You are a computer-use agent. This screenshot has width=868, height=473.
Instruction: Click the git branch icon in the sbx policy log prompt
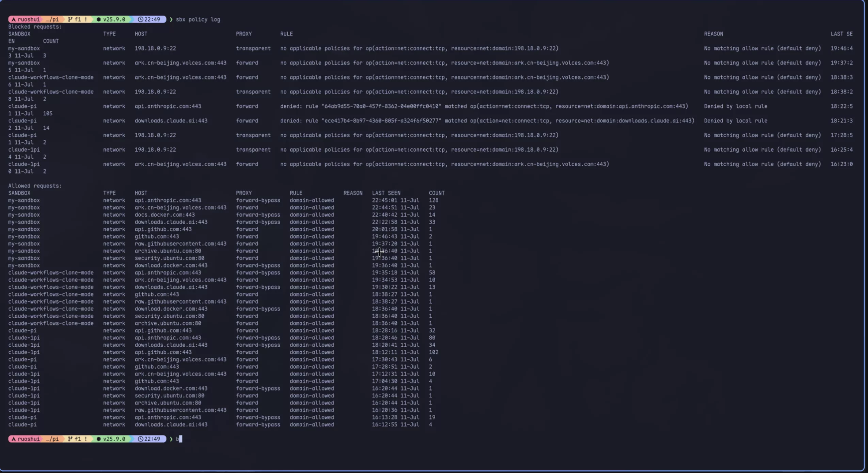tap(70, 19)
